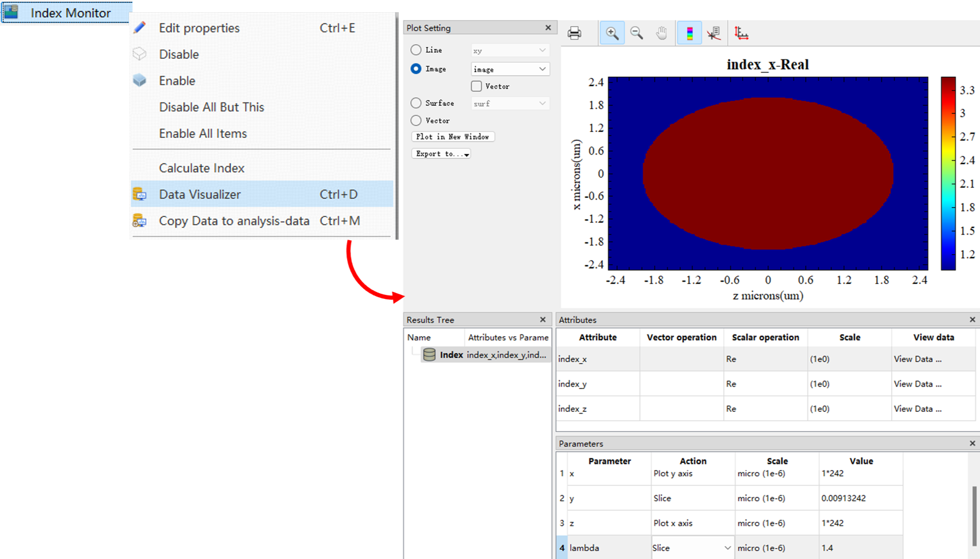The image size is (980, 559).
Task: Open the Export to dropdown
Action: (x=441, y=154)
